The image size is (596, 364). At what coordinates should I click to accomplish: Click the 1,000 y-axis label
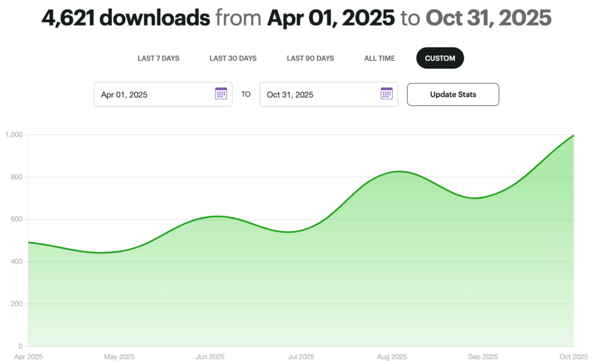click(x=13, y=135)
